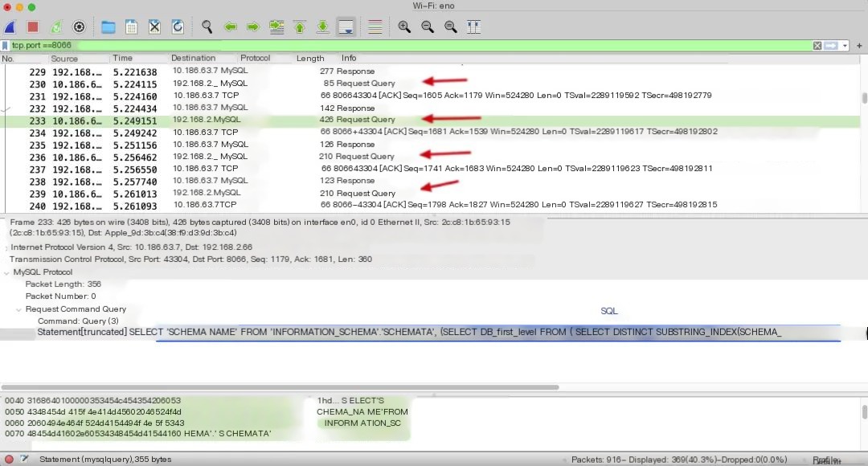Select the Transmission Control Protocol detail line
Image resolution: width=868 pixels, height=466 pixels.
coord(191,259)
